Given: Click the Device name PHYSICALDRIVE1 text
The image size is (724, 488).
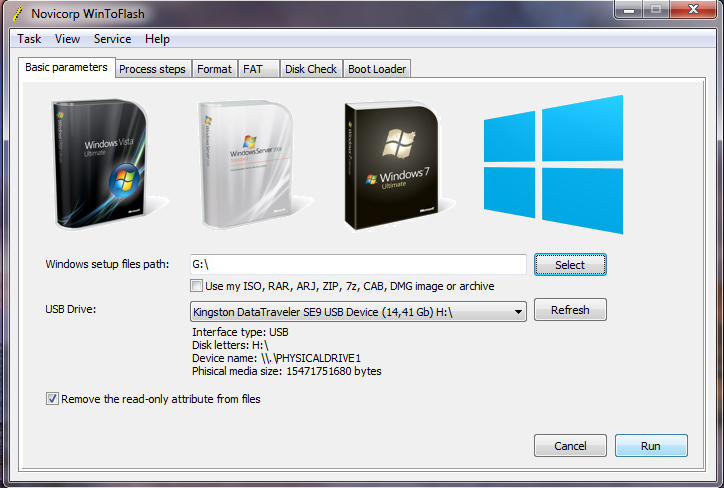Looking at the screenshot, I should point(276,358).
